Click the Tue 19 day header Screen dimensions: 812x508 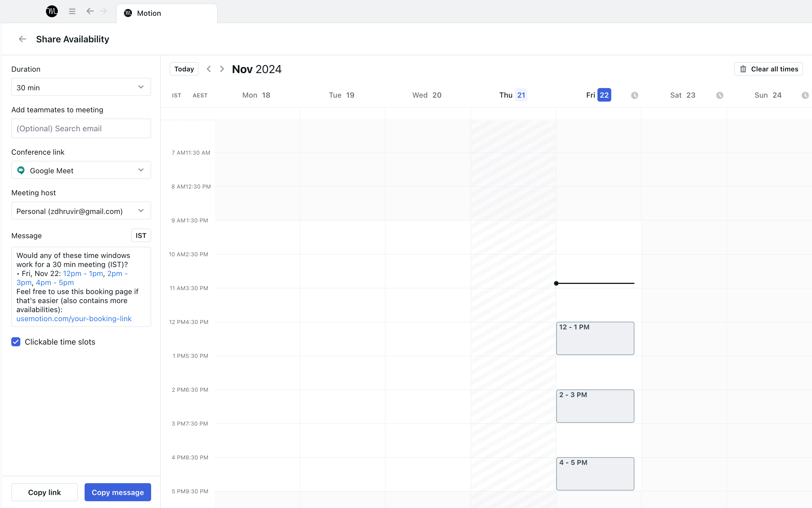[x=342, y=95]
